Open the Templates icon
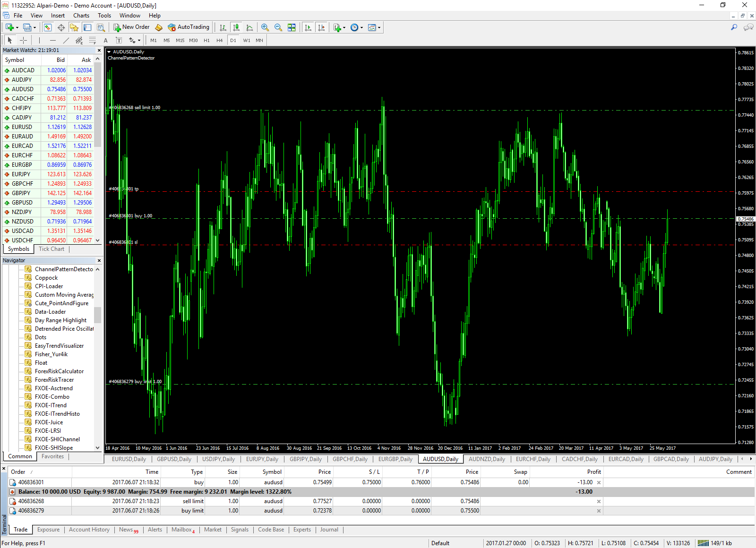Viewport: 756px width, 548px height. coord(372,27)
